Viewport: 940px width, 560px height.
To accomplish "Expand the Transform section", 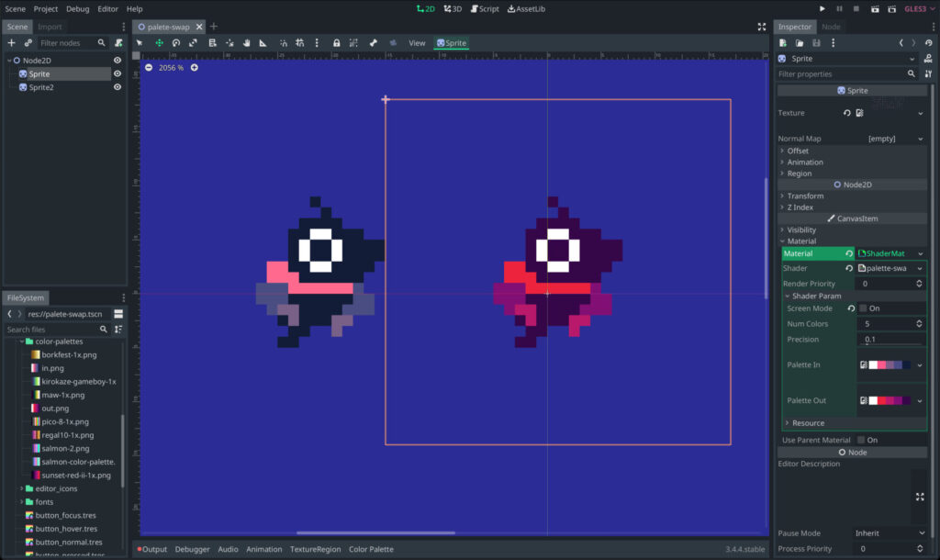I will pos(805,196).
